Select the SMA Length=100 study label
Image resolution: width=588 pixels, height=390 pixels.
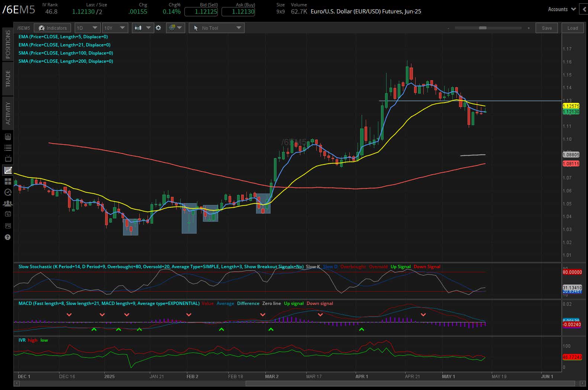pyautogui.click(x=66, y=53)
